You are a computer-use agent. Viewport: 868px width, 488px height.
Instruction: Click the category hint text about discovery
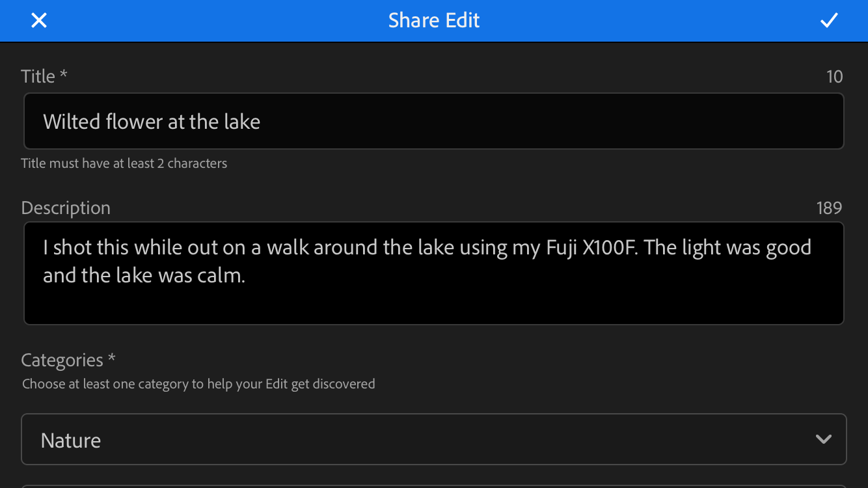coord(198,384)
